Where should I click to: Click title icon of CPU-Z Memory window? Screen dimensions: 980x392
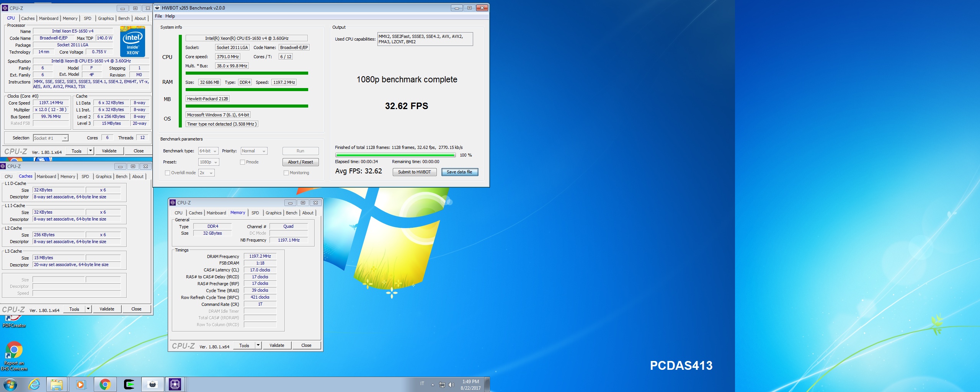[173, 203]
